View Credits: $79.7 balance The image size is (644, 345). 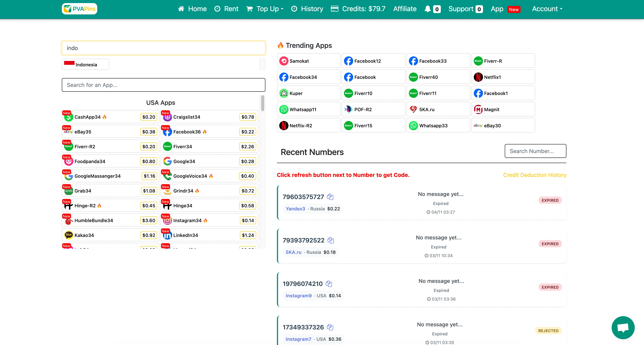click(x=358, y=9)
